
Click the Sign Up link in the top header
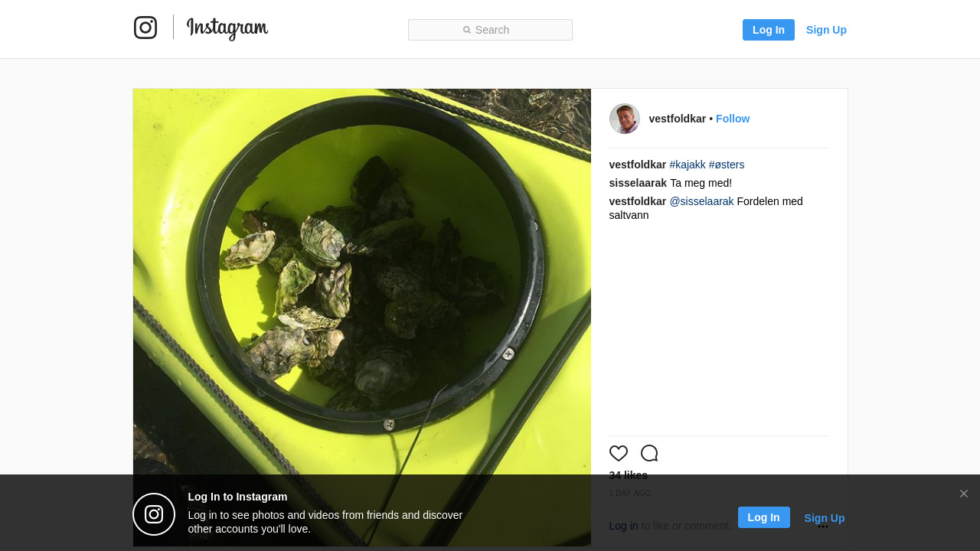[x=826, y=30]
